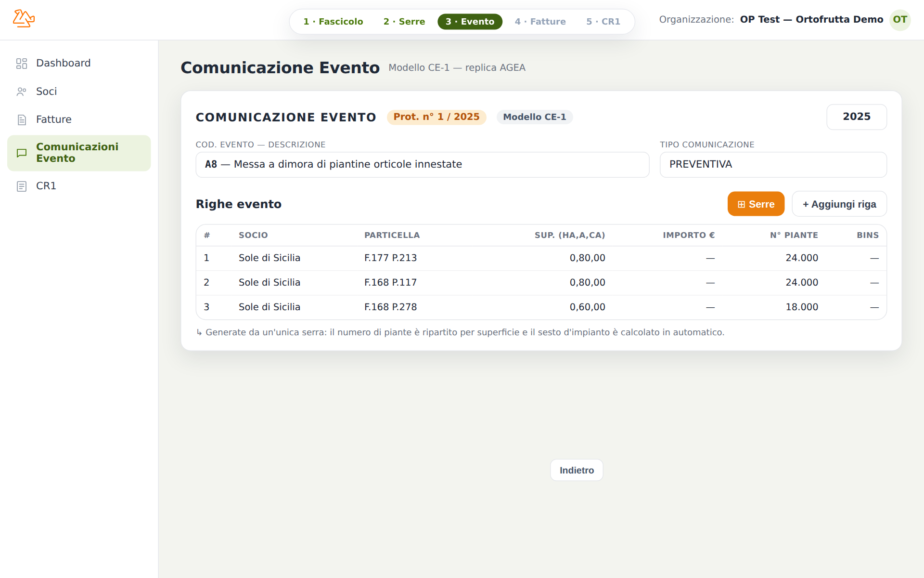Image resolution: width=924 pixels, height=578 pixels.
Task: Select row with particella F.168 P.117
Action: coord(541,283)
